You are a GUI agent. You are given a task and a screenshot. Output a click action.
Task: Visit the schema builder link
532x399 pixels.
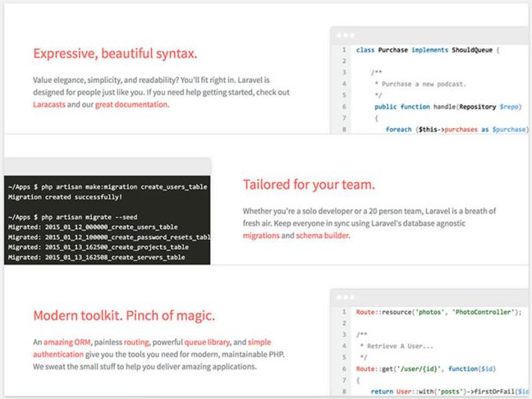point(322,235)
